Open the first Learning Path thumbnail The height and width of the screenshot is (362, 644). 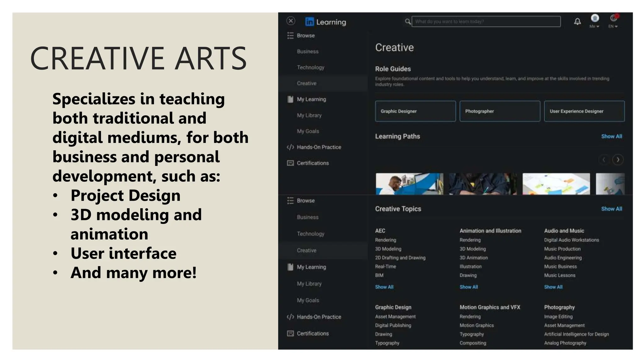tap(409, 184)
